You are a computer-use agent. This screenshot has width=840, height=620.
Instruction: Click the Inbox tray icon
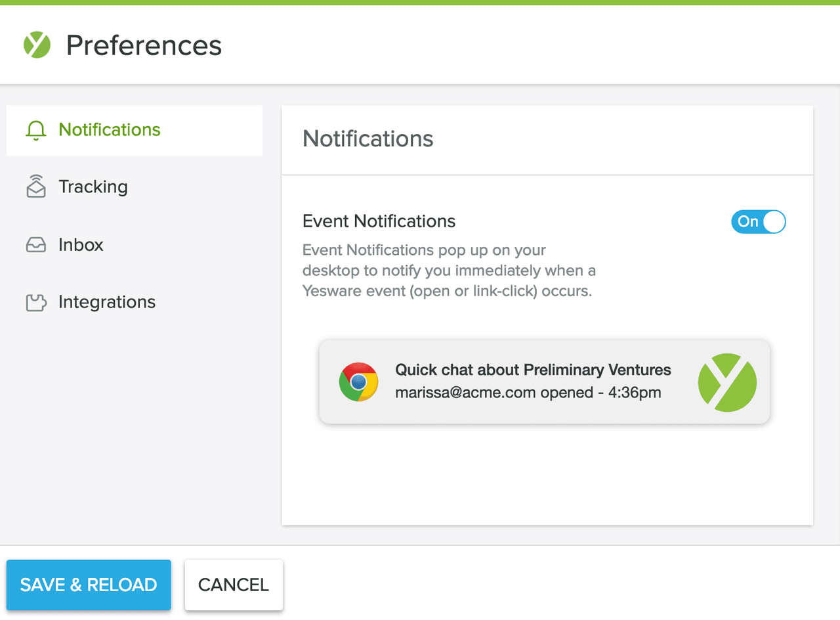[x=36, y=245]
